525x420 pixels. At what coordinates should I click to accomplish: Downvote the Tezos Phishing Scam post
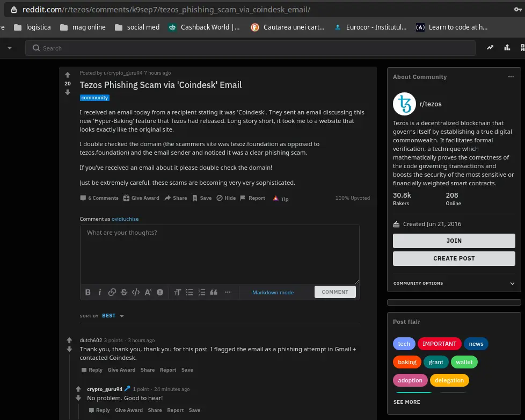pyautogui.click(x=68, y=92)
